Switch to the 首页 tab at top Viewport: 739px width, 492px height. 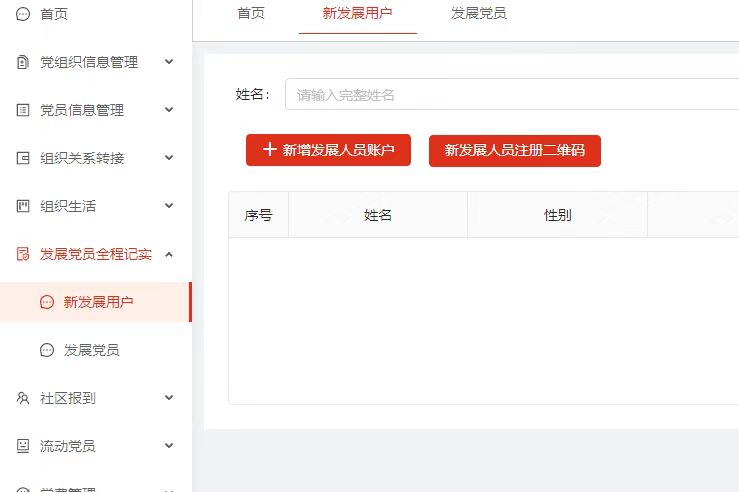251,14
